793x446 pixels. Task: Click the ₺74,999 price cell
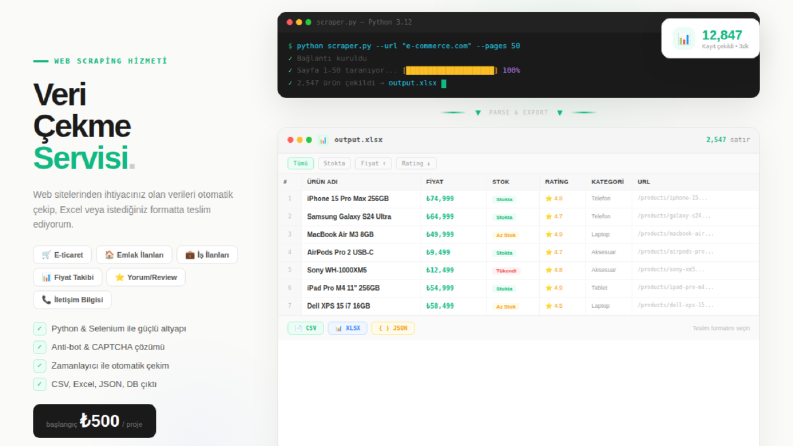pos(440,199)
